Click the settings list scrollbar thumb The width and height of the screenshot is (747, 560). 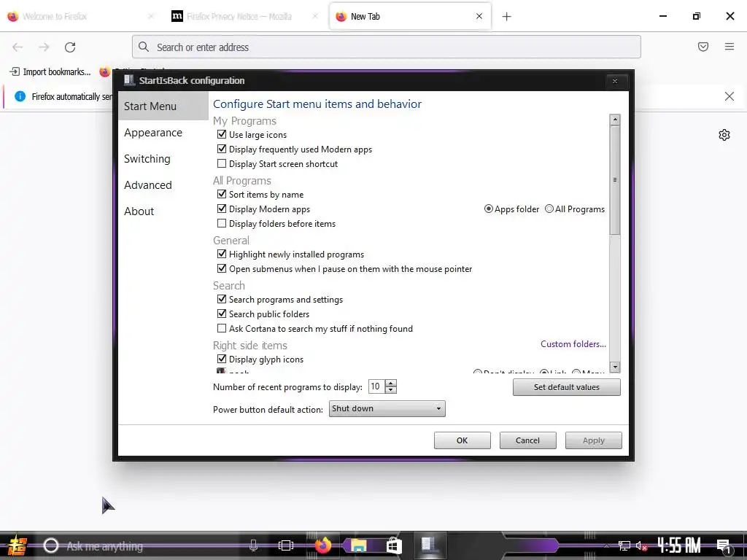[x=615, y=180]
